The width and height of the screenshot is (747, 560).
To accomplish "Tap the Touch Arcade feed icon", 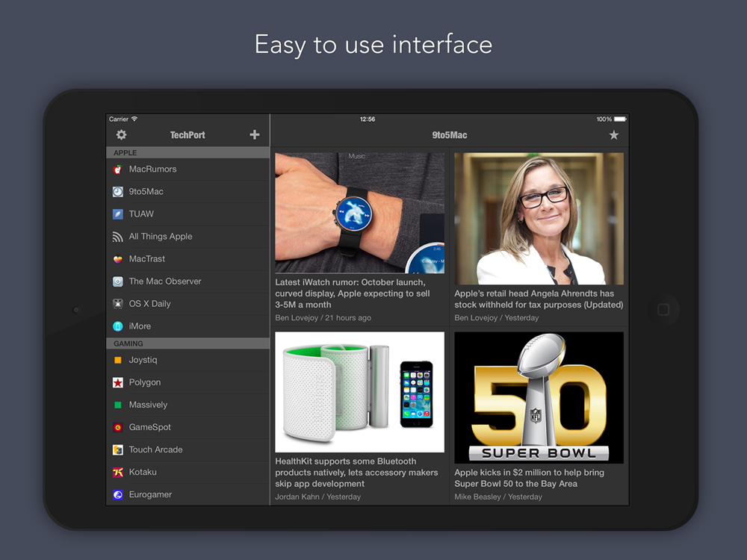I will coord(118,449).
